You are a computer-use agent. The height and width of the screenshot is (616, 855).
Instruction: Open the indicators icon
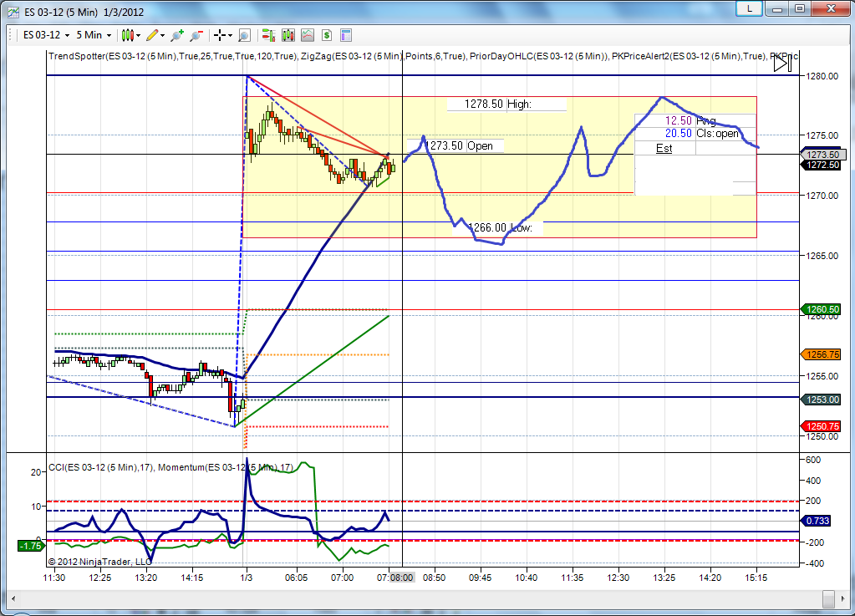tap(308, 35)
